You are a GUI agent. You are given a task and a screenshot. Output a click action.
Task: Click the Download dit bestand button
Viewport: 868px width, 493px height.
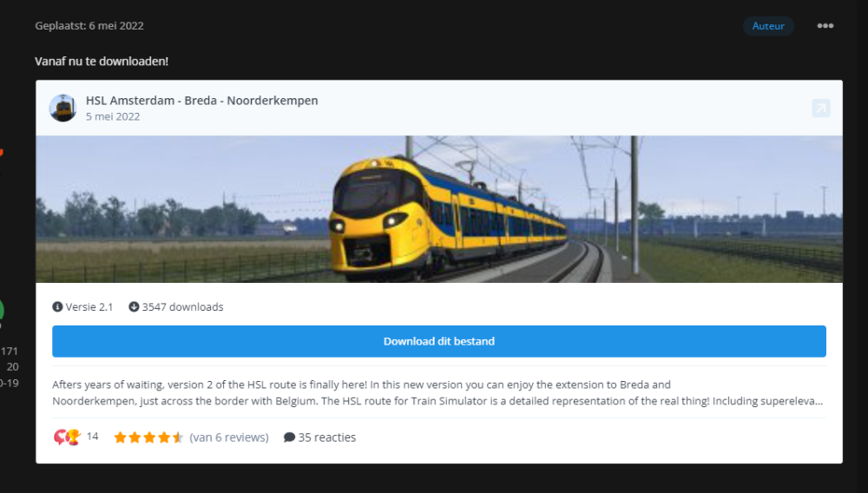coord(439,341)
